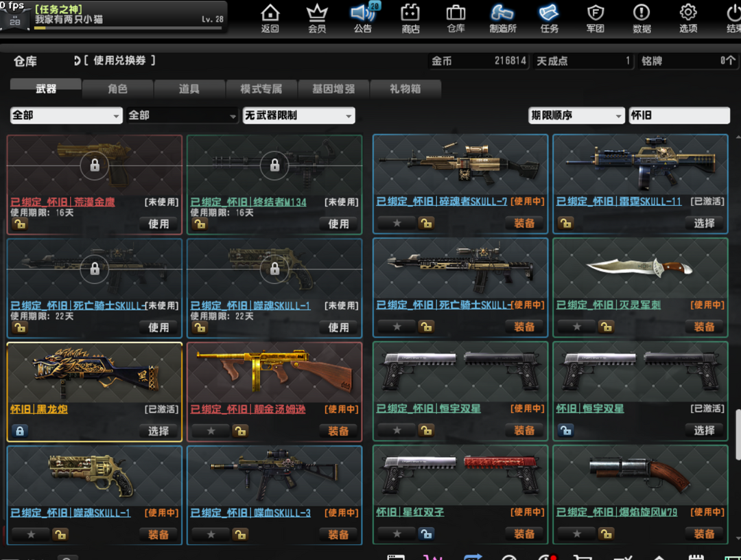Click 使用 button for 荒漠金鹰
The height and width of the screenshot is (560, 741).
click(158, 224)
